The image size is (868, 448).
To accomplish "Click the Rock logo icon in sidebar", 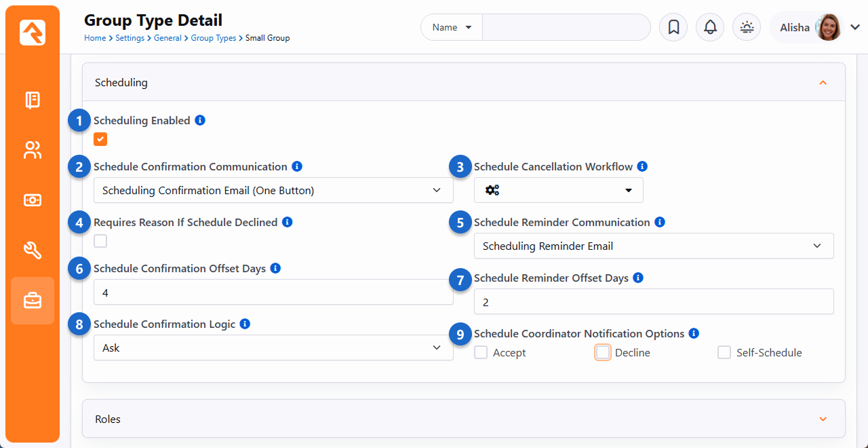I will [33, 33].
